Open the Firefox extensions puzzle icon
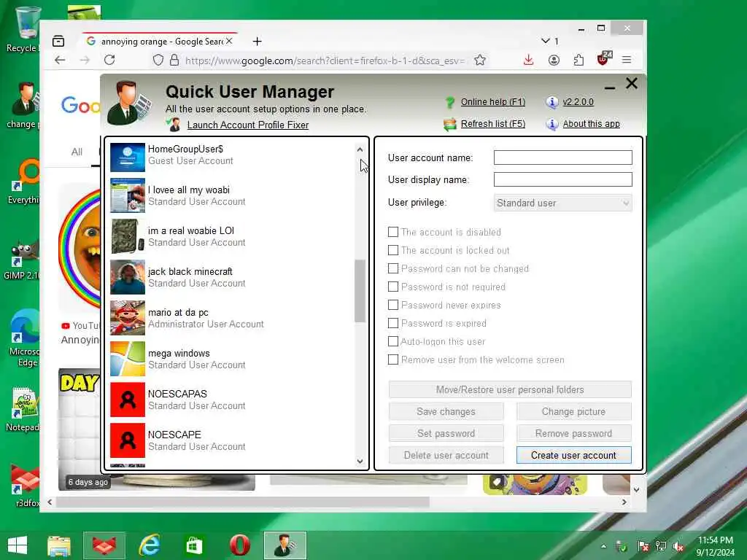Screen dimensions: 747x560 point(578,60)
